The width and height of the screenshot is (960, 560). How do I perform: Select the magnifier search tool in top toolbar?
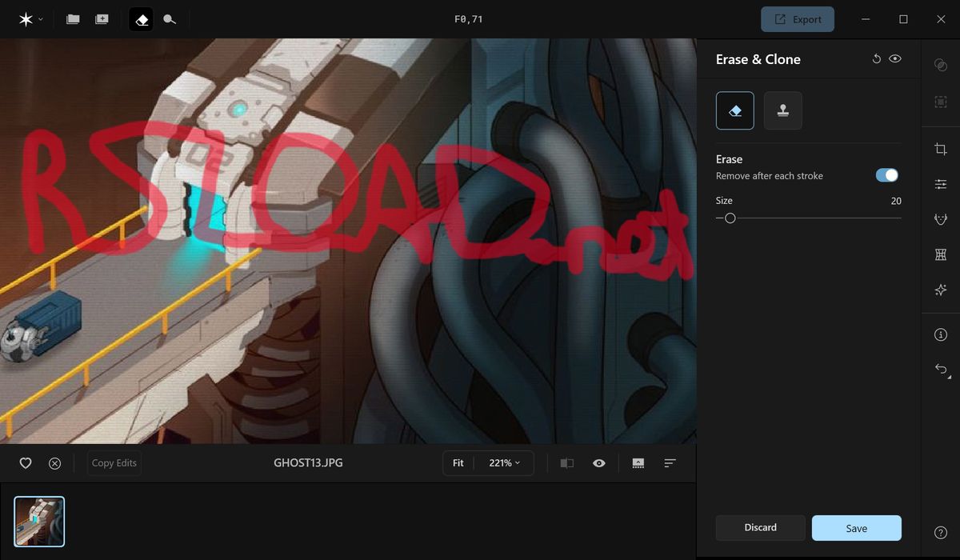click(170, 19)
